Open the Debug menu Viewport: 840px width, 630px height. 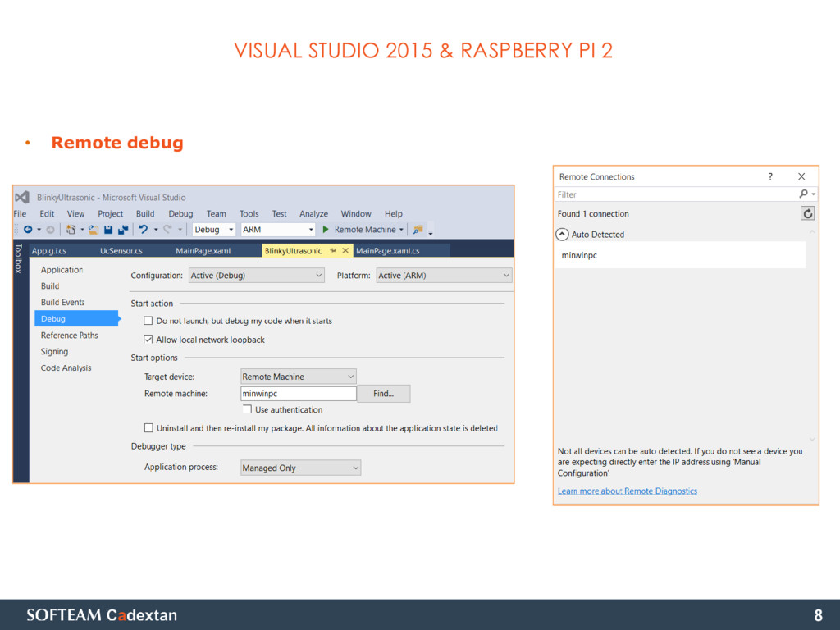[x=180, y=214]
